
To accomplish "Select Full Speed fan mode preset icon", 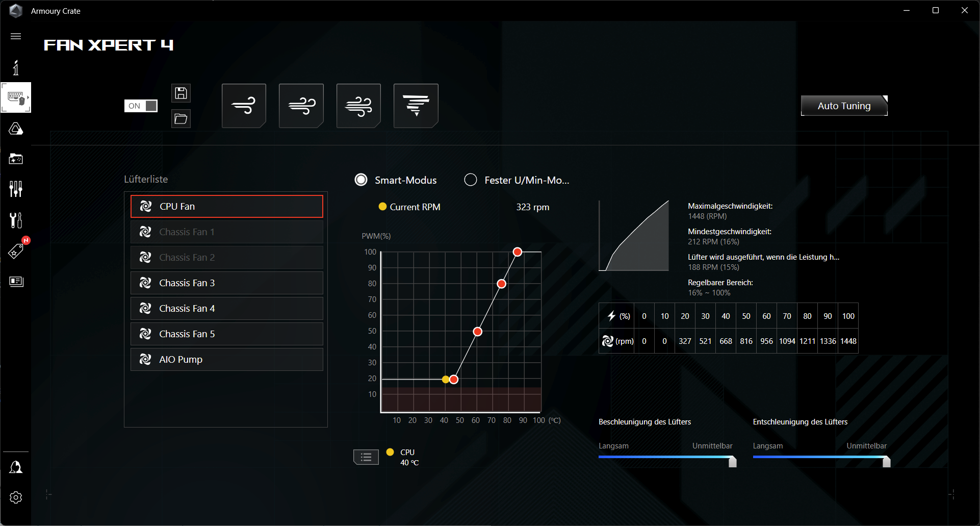I will point(416,106).
